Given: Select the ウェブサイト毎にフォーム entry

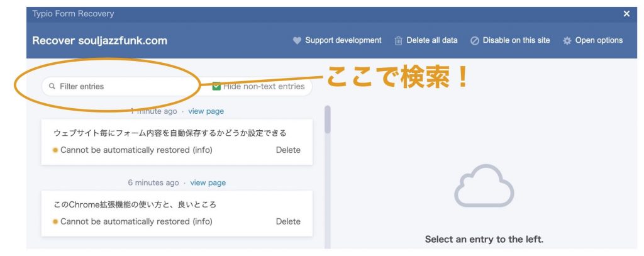Looking at the screenshot, I should 170,133.
